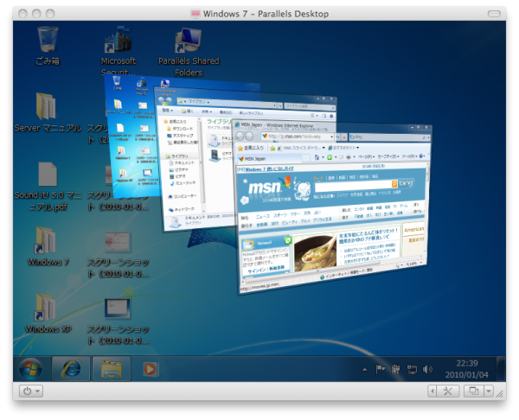Open the view mode dropdown arrow
This screenshot has width=519, height=420.
(489, 391)
